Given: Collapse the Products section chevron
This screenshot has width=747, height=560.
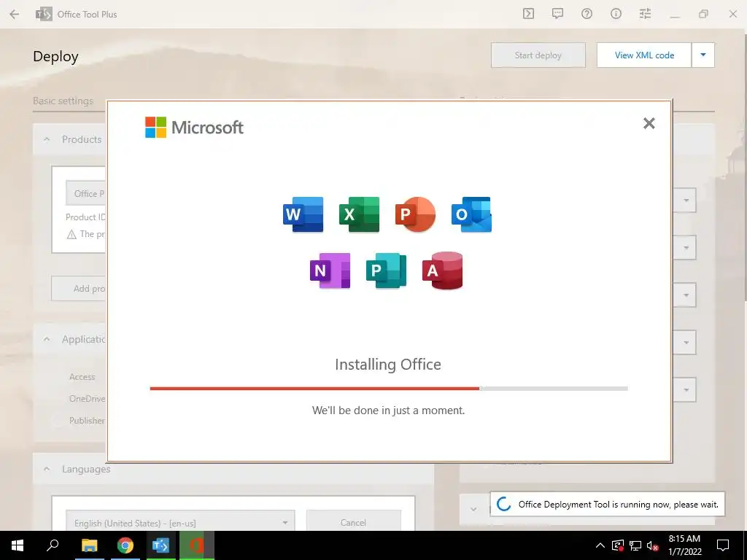Looking at the screenshot, I should [x=47, y=139].
